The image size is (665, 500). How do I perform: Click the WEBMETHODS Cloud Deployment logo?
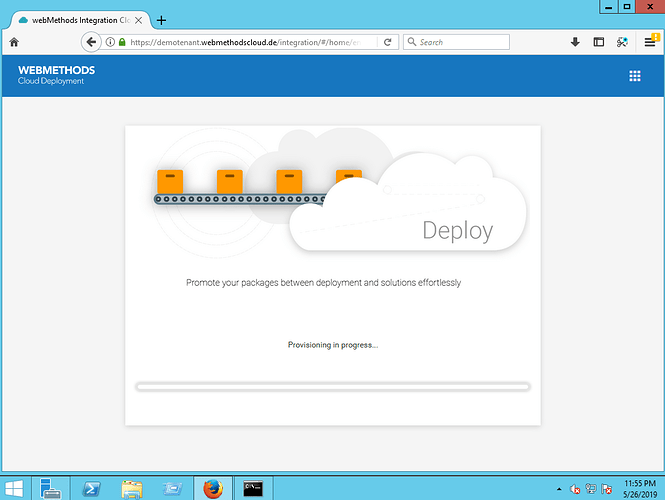tap(56, 75)
